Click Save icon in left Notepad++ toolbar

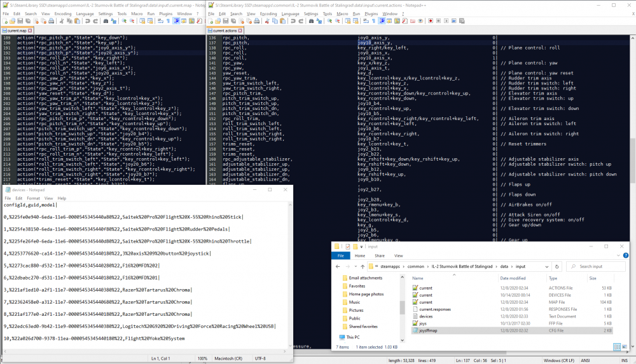point(21,20)
